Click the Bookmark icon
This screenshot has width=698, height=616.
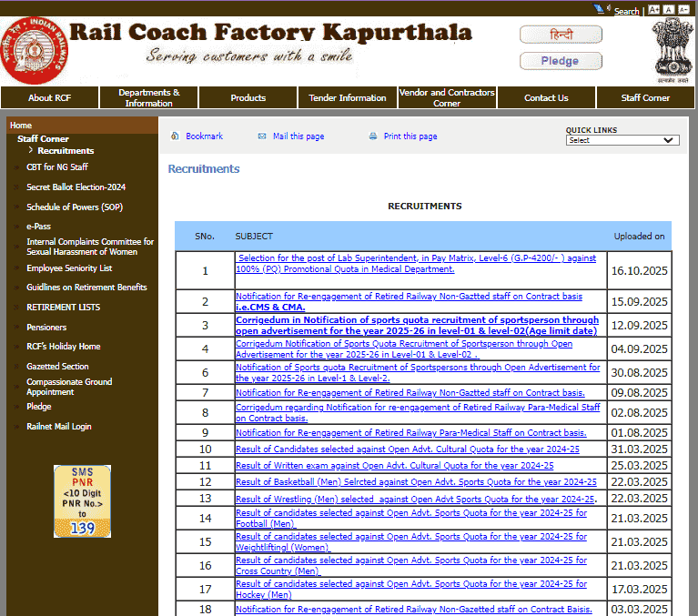pos(175,136)
